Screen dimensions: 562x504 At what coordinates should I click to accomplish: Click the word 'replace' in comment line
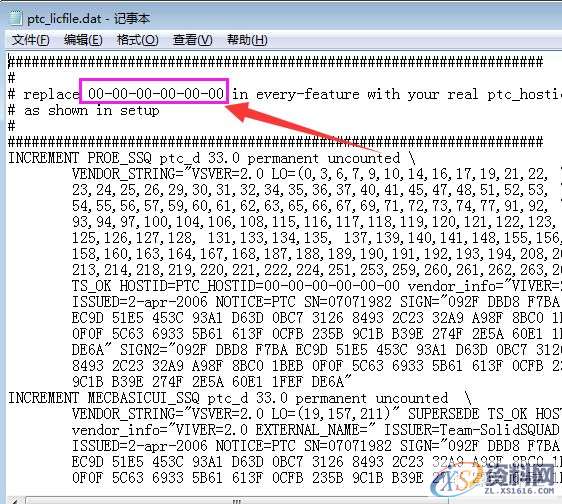click(x=52, y=94)
